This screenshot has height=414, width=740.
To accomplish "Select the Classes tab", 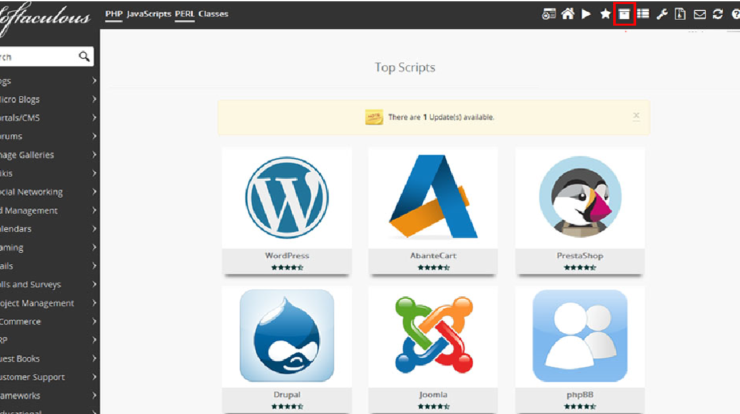I will (213, 14).
